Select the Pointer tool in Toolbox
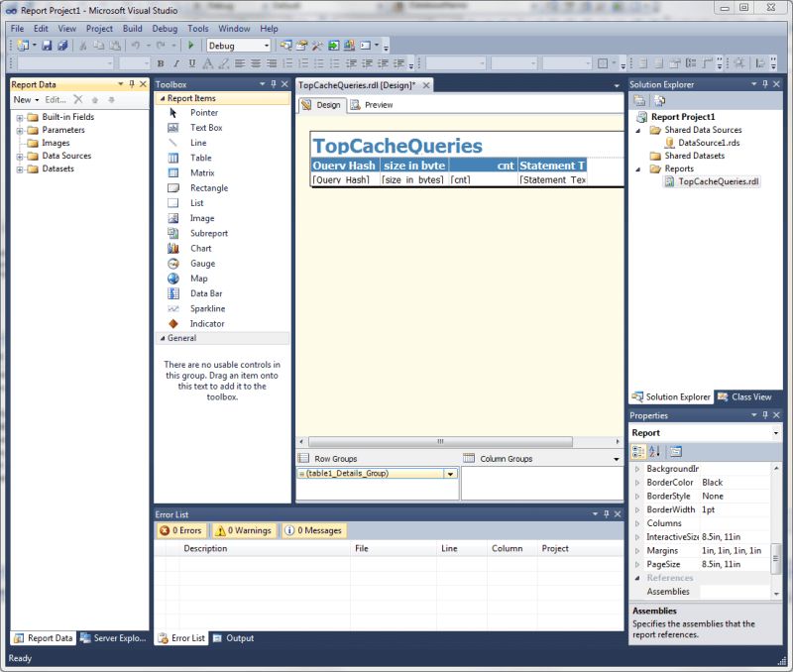The width and height of the screenshot is (793, 672). [202, 112]
